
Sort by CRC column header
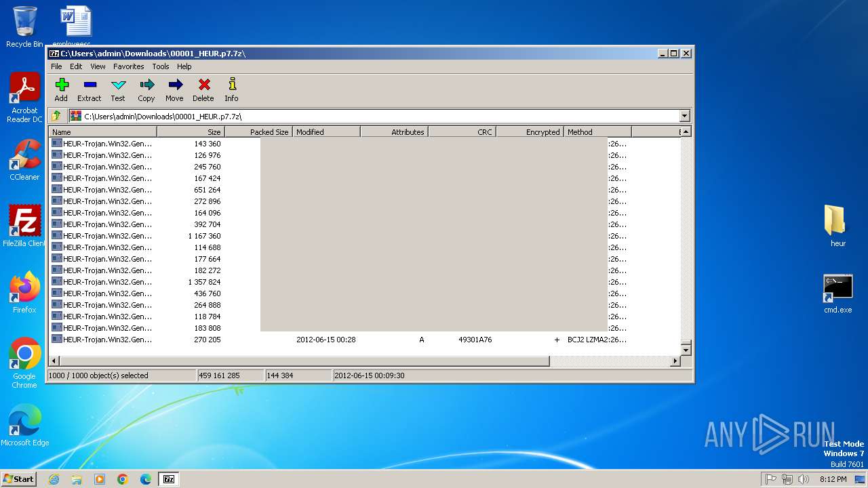pyautogui.click(x=462, y=131)
